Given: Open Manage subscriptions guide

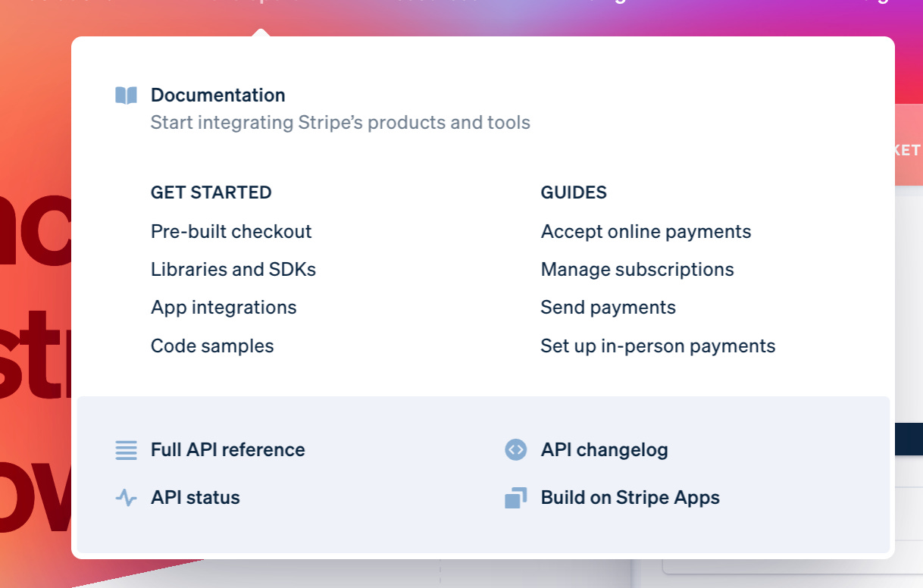Looking at the screenshot, I should point(637,270).
